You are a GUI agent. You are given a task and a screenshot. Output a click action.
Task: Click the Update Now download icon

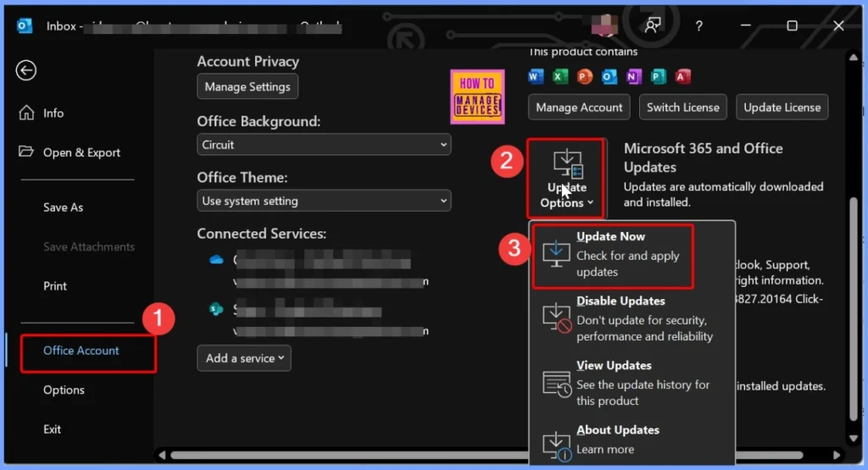556,254
